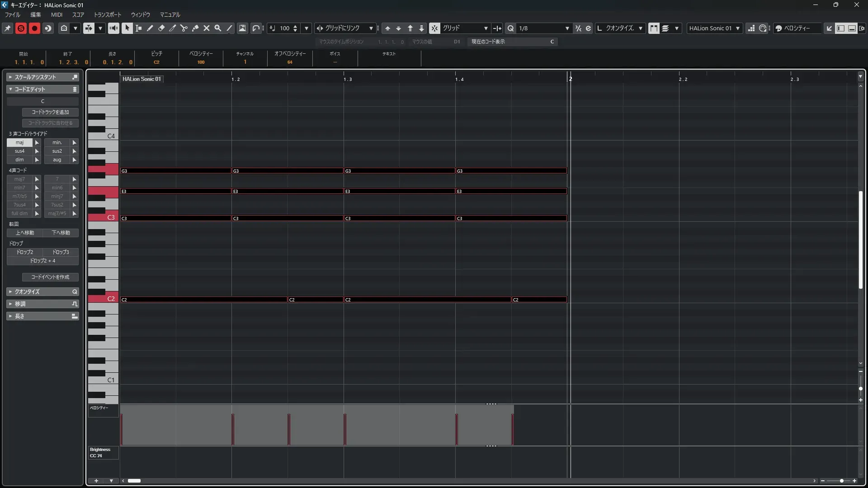Select the Draw pencil tool
Viewport: 868px width, 488px height.
pos(150,28)
